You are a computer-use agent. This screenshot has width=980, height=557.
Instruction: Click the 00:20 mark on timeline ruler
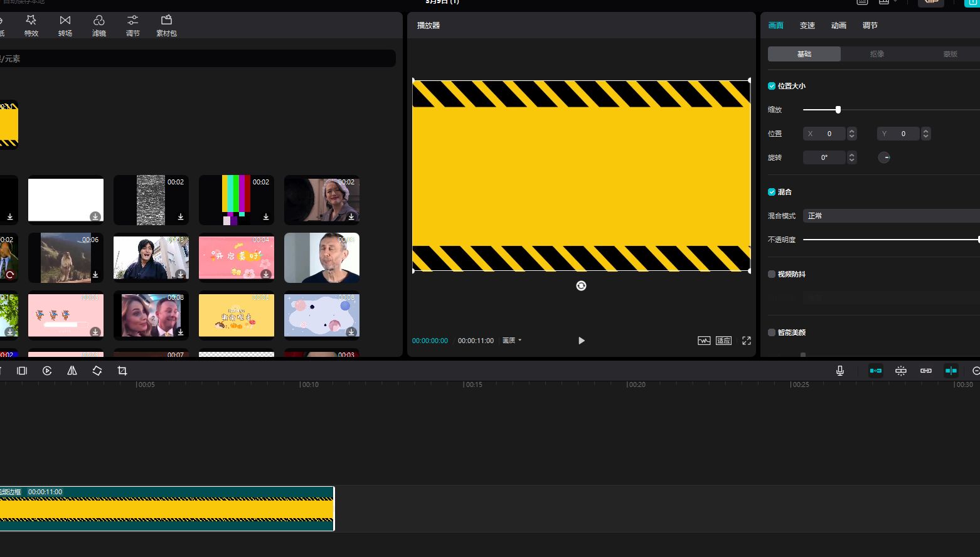(x=636, y=385)
